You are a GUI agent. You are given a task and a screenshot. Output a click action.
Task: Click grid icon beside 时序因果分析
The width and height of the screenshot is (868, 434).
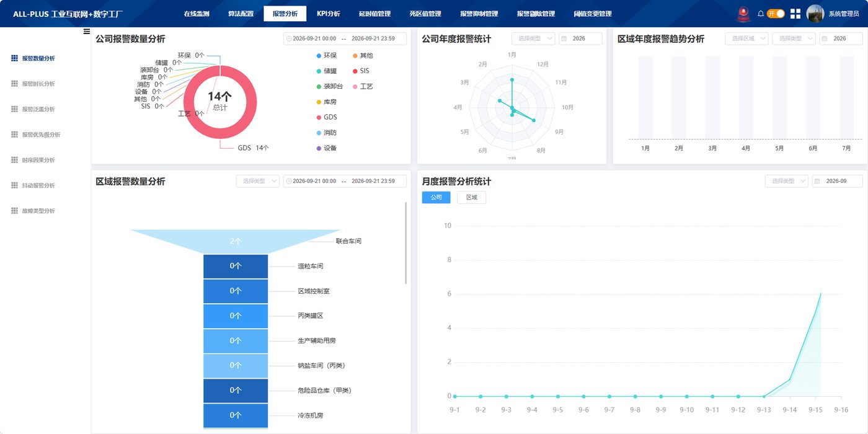[14, 160]
